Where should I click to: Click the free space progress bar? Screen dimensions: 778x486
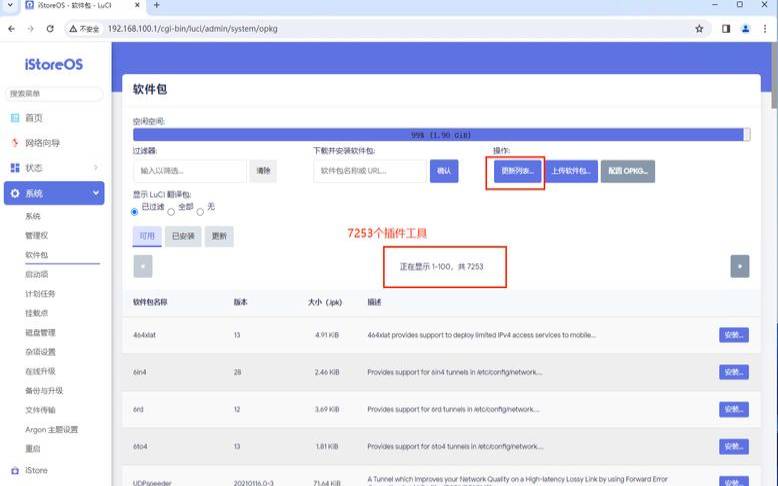click(441, 134)
